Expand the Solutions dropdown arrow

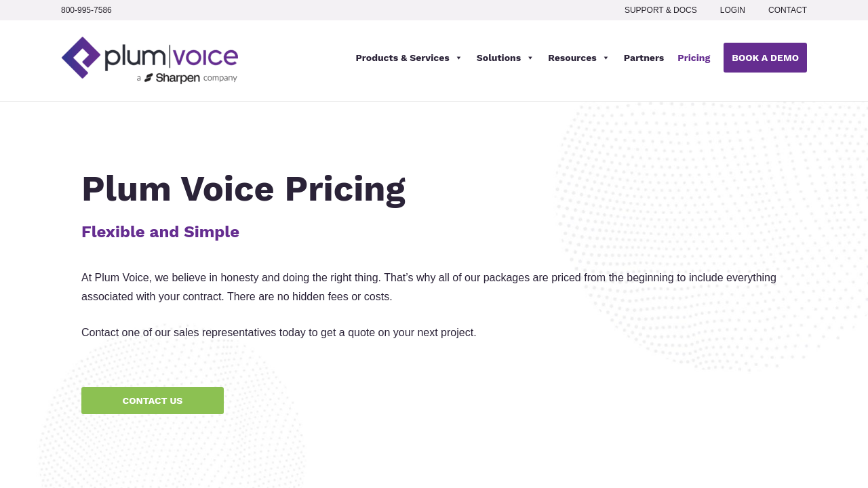tap(530, 58)
